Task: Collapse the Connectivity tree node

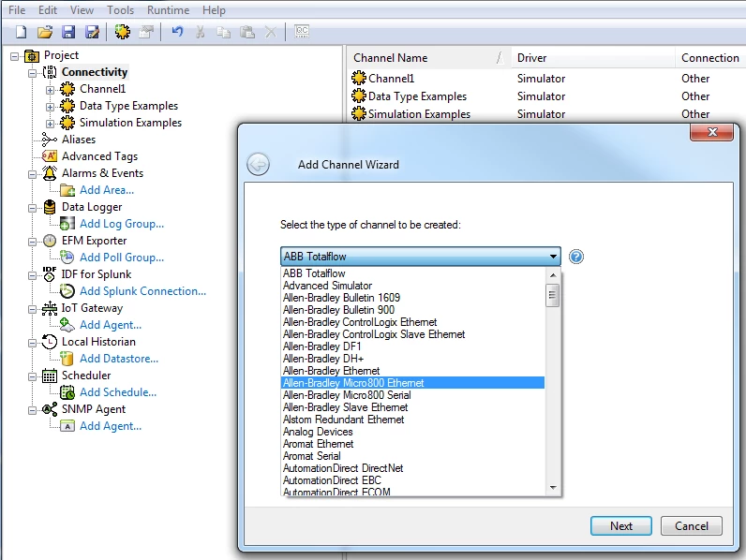Action: pos(33,73)
